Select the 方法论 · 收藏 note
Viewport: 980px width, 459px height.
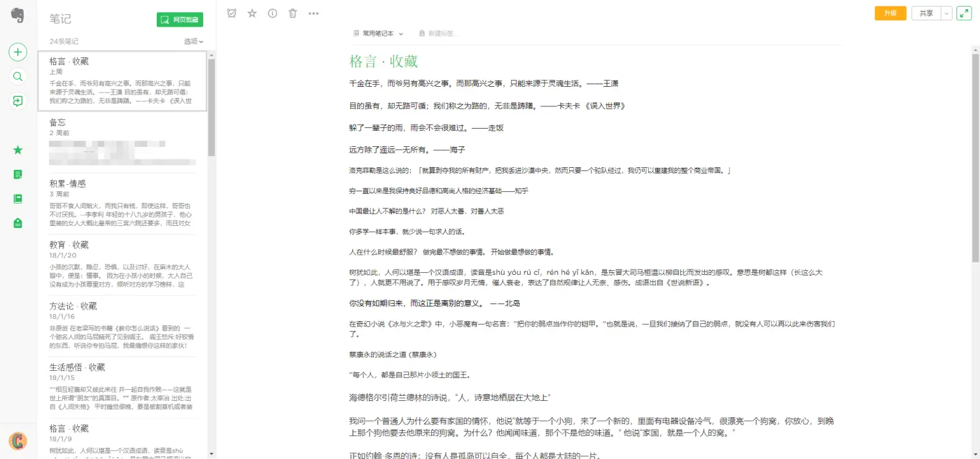pyautogui.click(x=122, y=326)
